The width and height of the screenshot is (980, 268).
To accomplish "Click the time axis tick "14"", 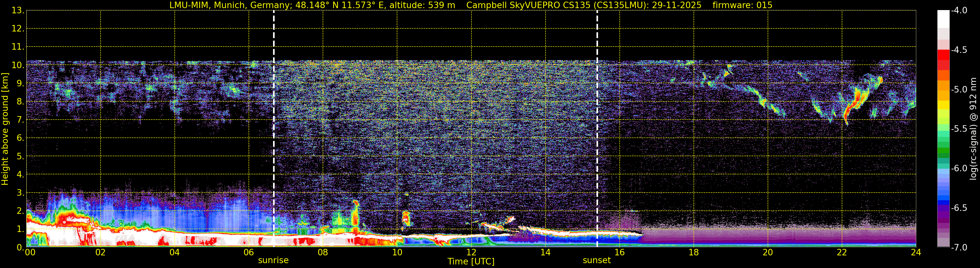I will (545, 252).
